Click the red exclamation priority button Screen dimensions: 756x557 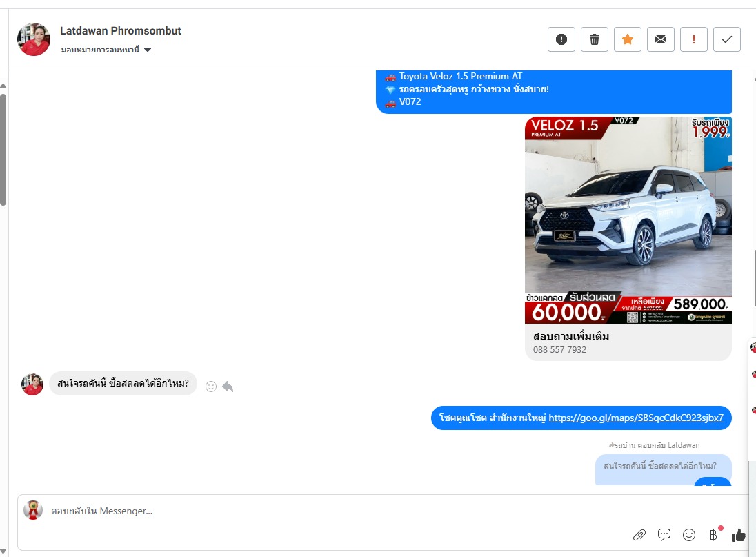(x=694, y=39)
